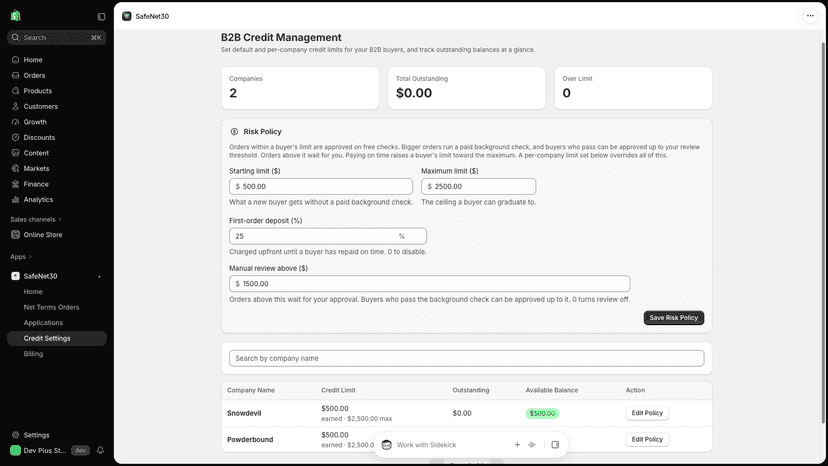Open the three-dot menu at top right
This screenshot has height=466, width=828.
point(810,16)
